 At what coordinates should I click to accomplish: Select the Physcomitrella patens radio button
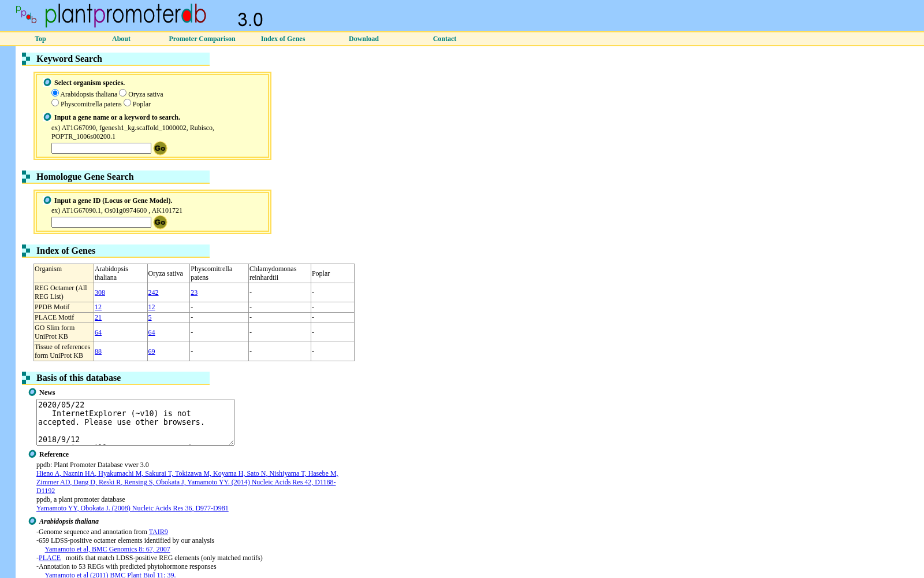55,103
